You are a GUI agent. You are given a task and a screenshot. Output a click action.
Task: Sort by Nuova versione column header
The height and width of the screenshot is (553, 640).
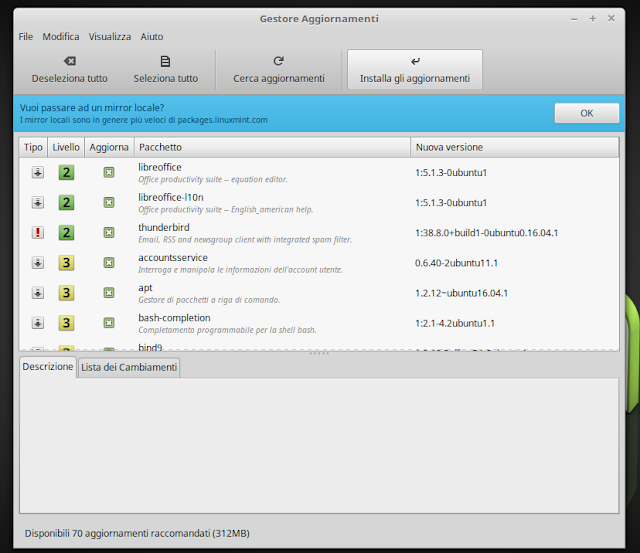(x=515, y=147)
